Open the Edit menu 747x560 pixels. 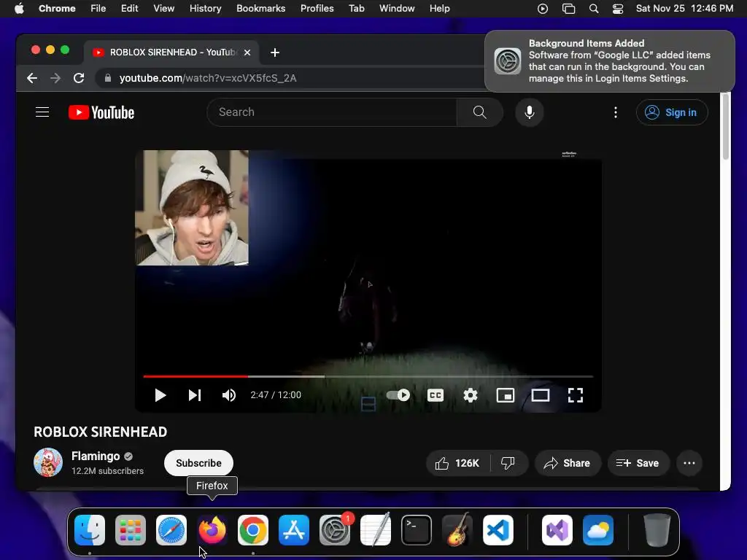(x=130, y=9)
